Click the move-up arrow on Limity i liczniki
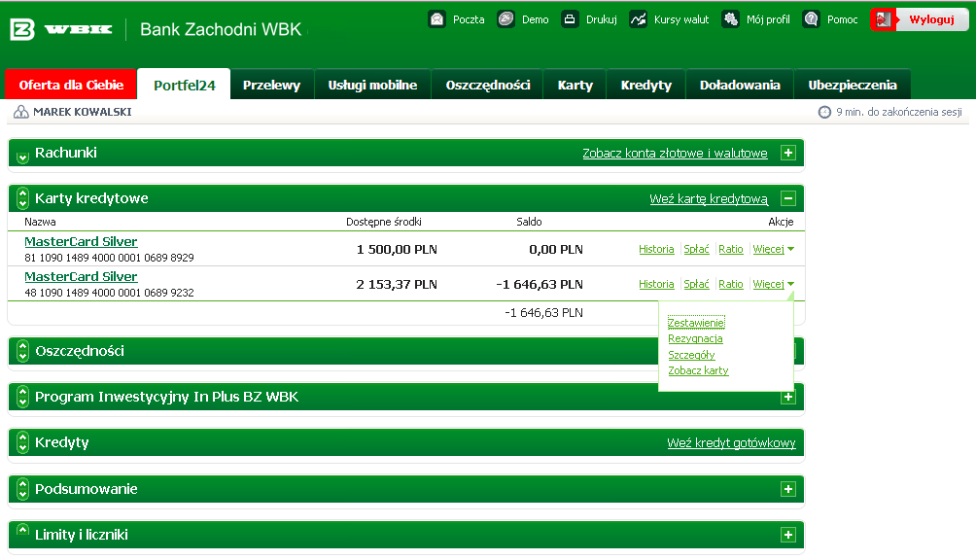This screenshot has width=976, height=560. (x=22, y=530)
